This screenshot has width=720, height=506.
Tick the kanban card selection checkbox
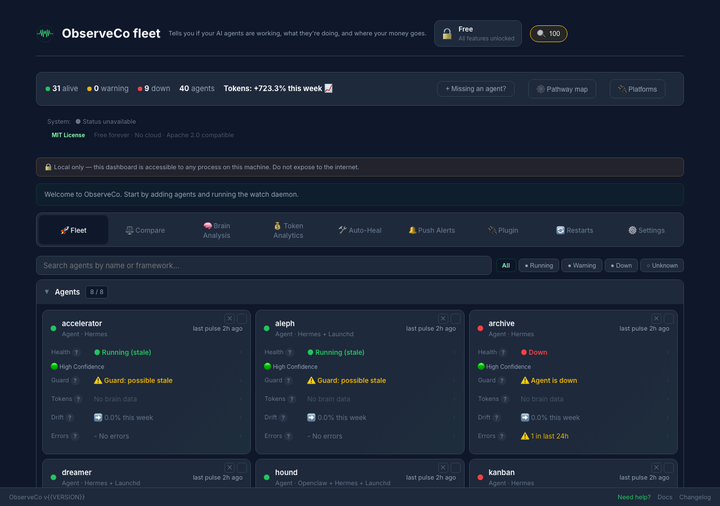(x=669, y=467)
